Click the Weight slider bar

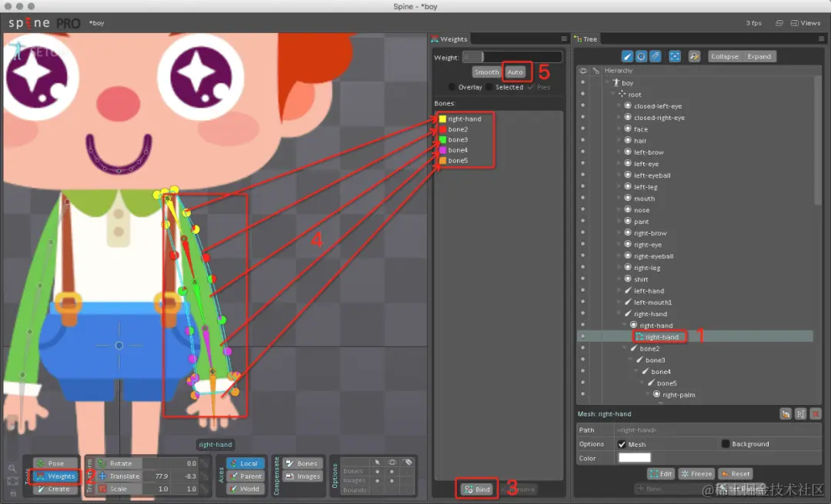coord(512,57)
